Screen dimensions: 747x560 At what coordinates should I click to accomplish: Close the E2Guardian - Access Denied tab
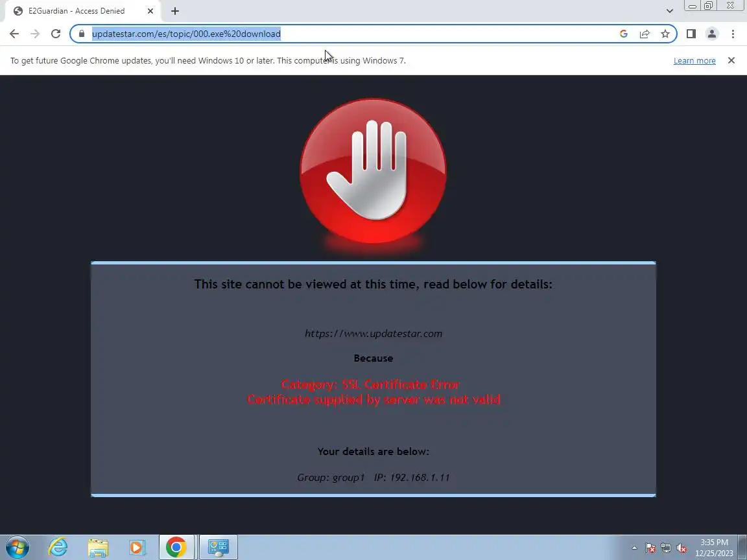[x=150, y=11]
